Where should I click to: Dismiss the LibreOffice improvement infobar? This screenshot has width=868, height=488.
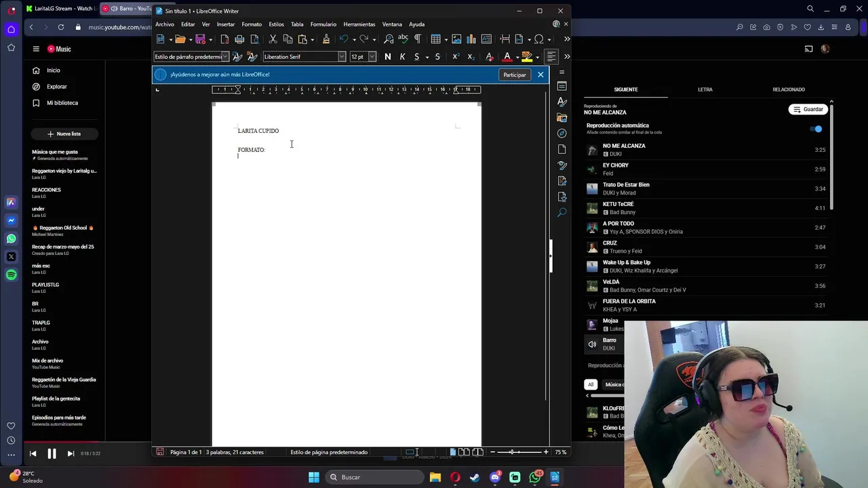click(540, 75)
